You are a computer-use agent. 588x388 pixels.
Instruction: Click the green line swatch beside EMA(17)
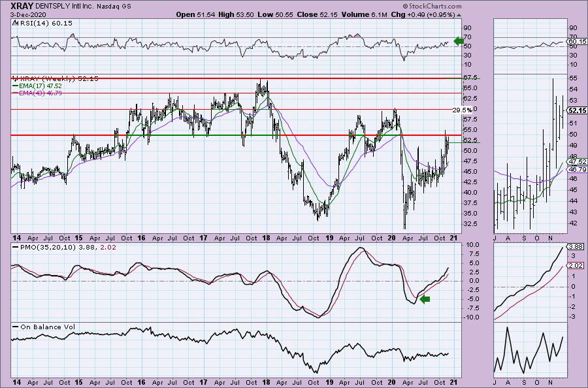(16, 86)
